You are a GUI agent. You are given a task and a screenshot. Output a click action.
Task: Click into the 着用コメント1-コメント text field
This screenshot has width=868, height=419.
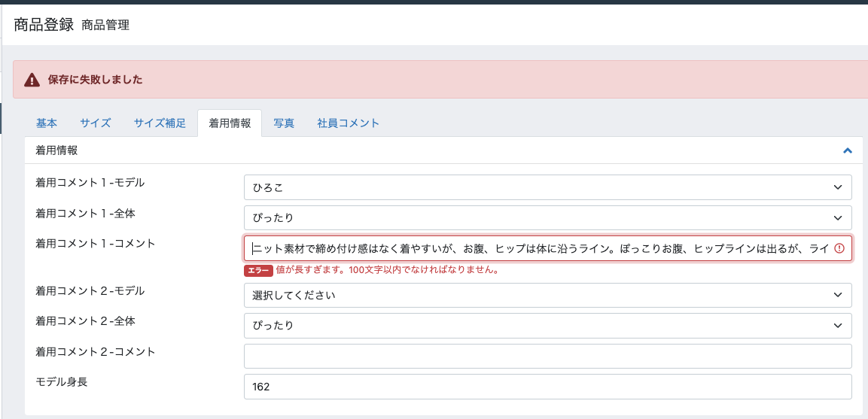pyautogui.click(x=538, y=248)
